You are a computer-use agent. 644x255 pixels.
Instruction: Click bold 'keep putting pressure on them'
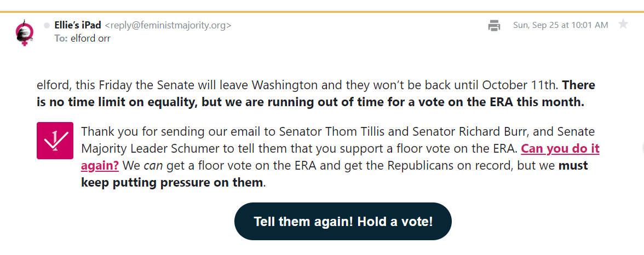[x=172, y=182]
